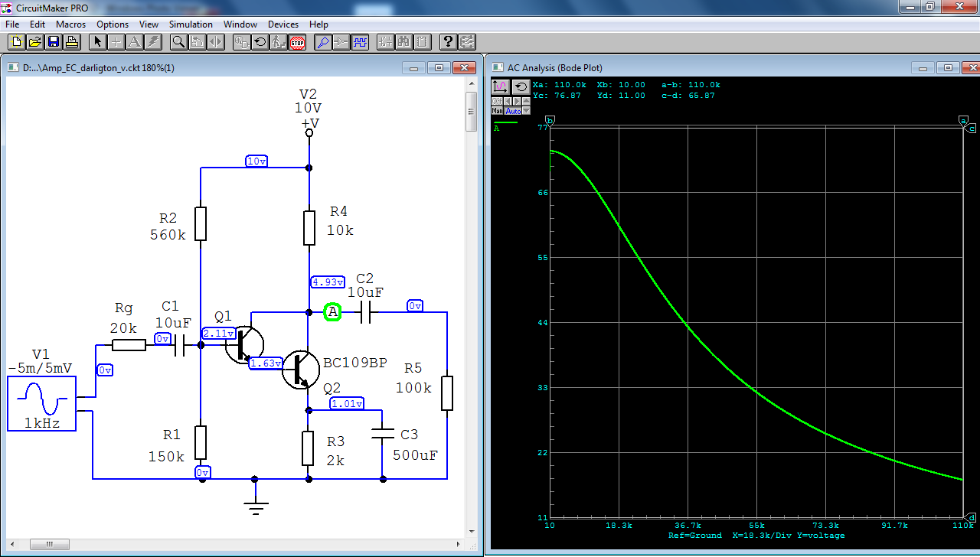Screen dimensions: 980x557
Task: Open the View menu
Action: pos(149,24)
